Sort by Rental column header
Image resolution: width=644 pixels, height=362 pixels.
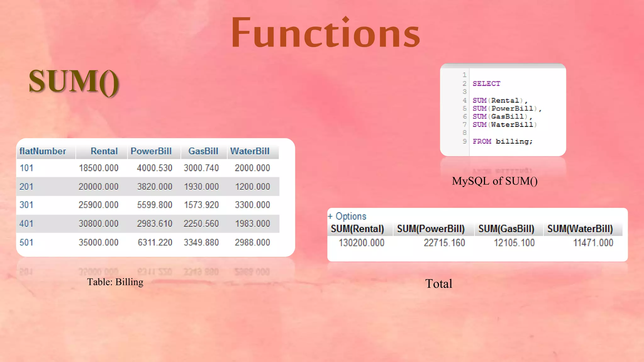click(x=104, y=151)
